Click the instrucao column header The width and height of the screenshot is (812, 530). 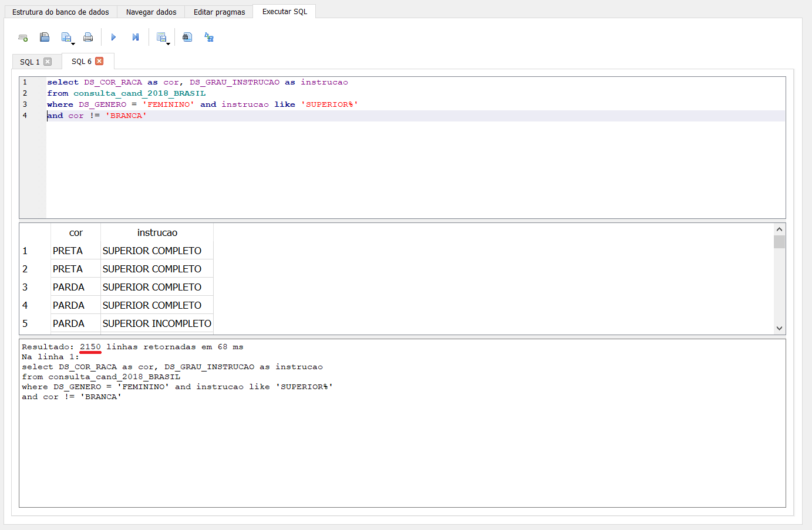coord(157,233)
